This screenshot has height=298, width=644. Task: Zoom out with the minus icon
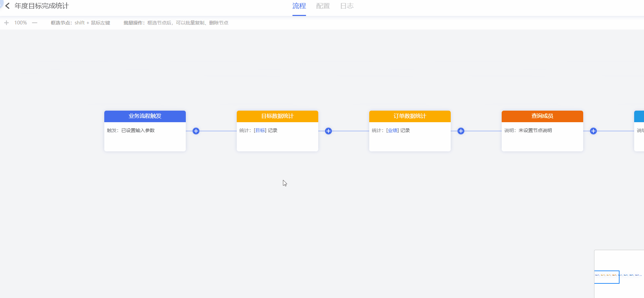(x=35, y=23)
